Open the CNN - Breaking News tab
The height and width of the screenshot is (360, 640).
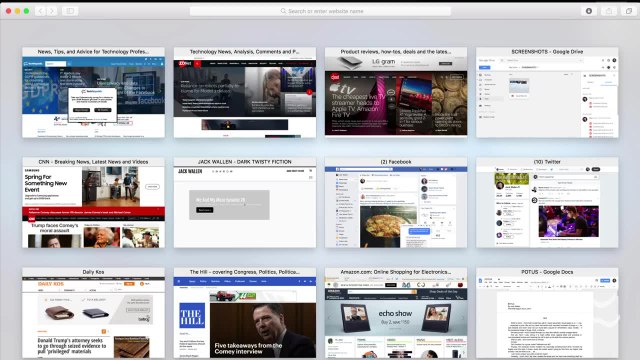coord(93,202)
